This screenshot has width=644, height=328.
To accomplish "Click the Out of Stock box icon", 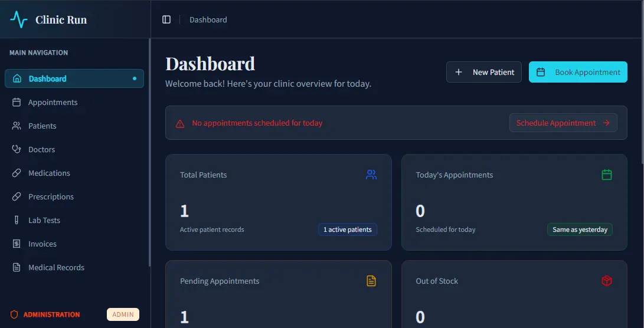I will 606,281.
